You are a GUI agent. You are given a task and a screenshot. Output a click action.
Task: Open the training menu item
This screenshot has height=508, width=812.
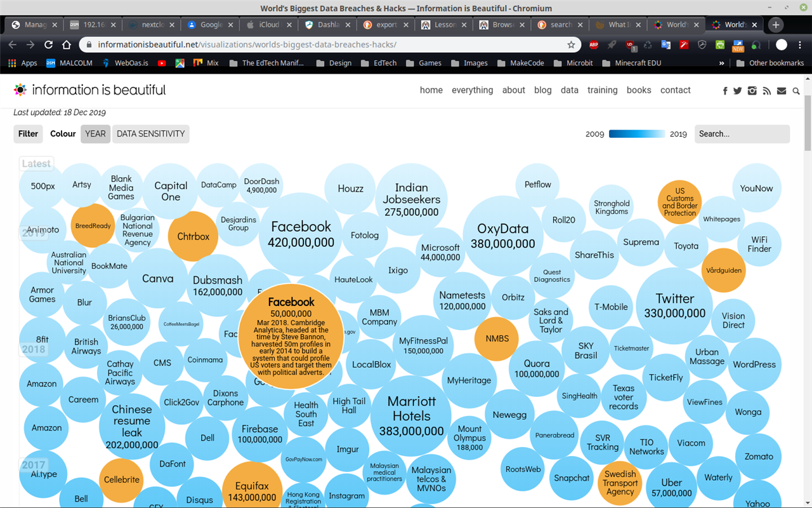(x=603, y=90)
